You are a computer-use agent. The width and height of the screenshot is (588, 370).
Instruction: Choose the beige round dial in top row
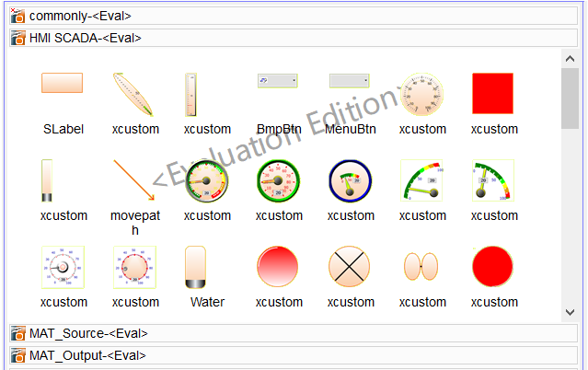(421, 93)
